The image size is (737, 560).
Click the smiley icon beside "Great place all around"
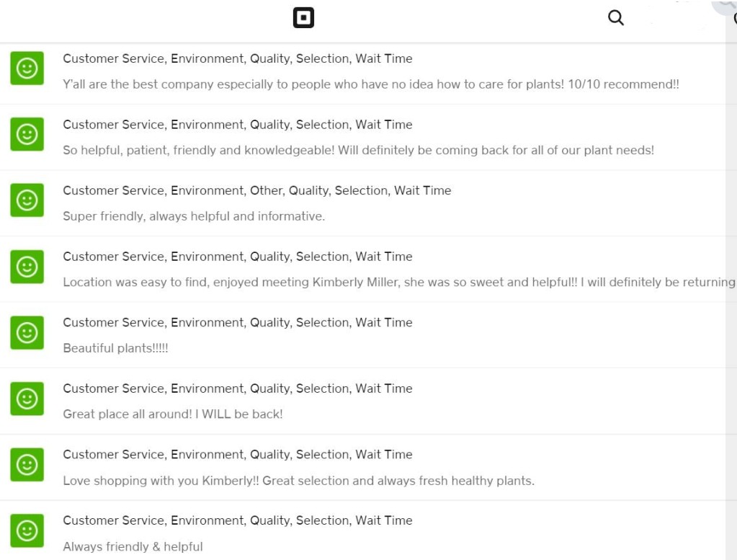point(27,399)
